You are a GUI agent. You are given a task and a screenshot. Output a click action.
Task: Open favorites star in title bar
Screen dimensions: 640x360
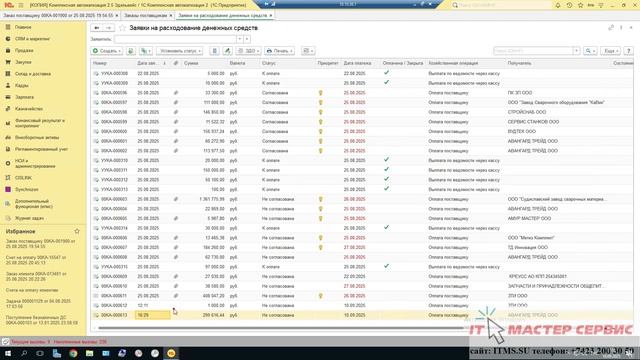click(580, 5)
